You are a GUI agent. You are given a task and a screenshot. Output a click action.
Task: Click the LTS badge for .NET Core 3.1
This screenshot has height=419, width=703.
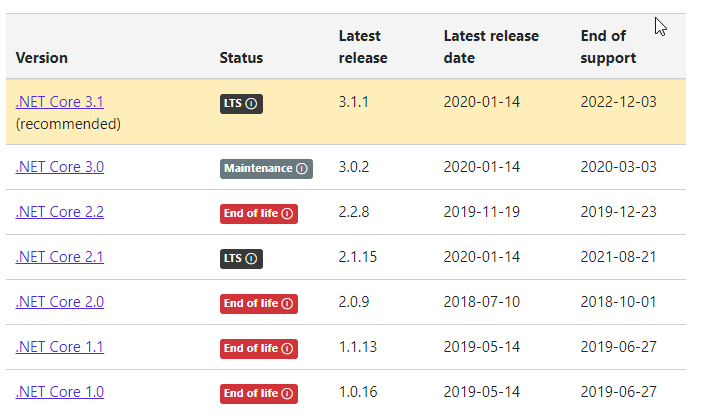[241, 104]
